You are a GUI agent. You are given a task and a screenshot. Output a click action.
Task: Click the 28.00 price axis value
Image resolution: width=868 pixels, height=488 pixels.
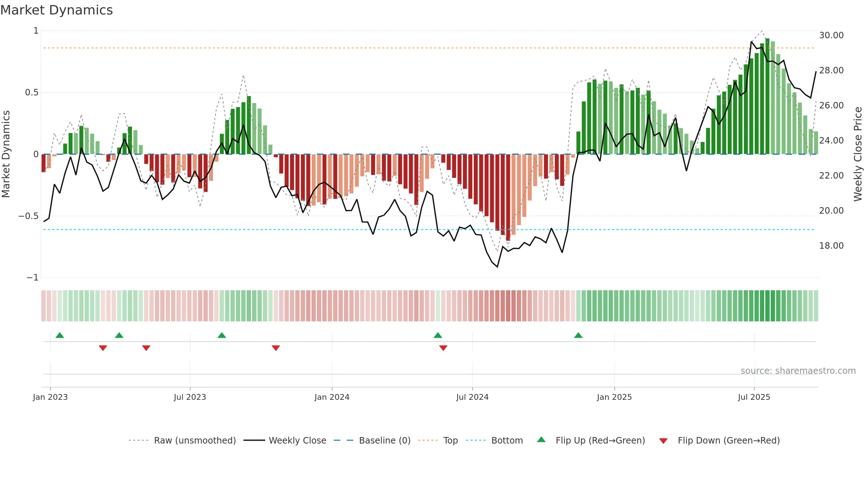tap(831, 70)
